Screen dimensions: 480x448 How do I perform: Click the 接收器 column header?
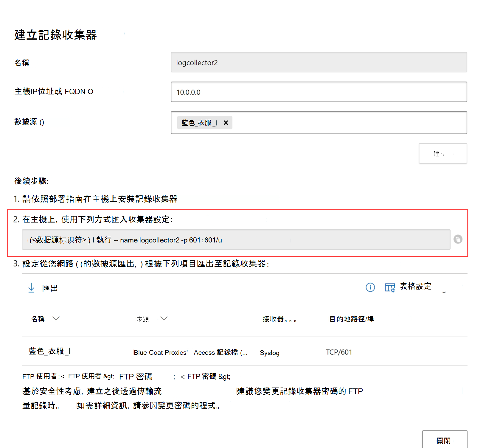(x=279, y=319)
